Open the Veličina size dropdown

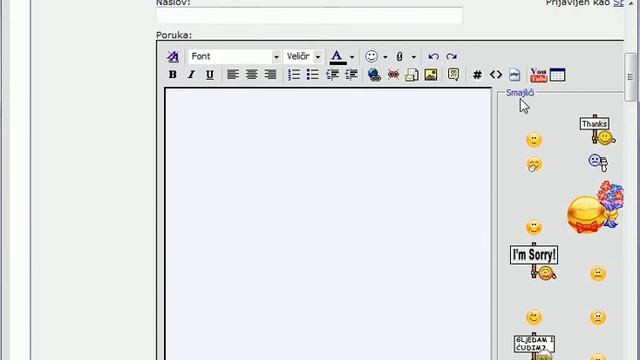tap(303, 56)
